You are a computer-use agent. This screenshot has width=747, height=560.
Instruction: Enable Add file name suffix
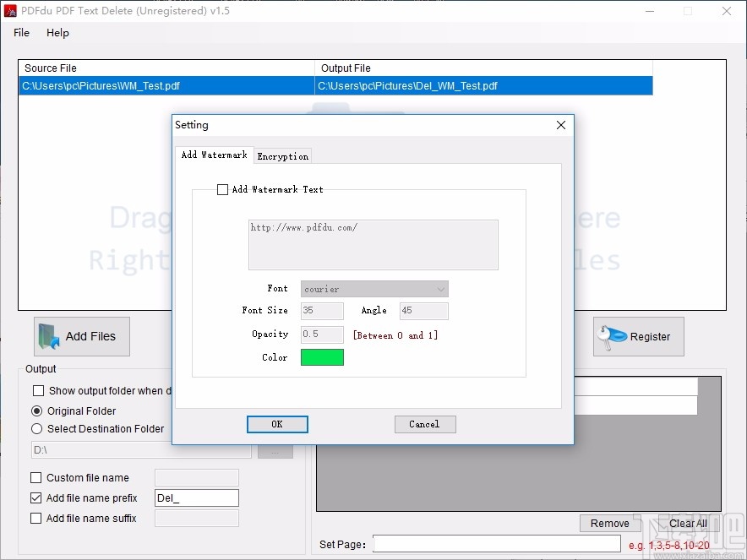pos(36,518)
